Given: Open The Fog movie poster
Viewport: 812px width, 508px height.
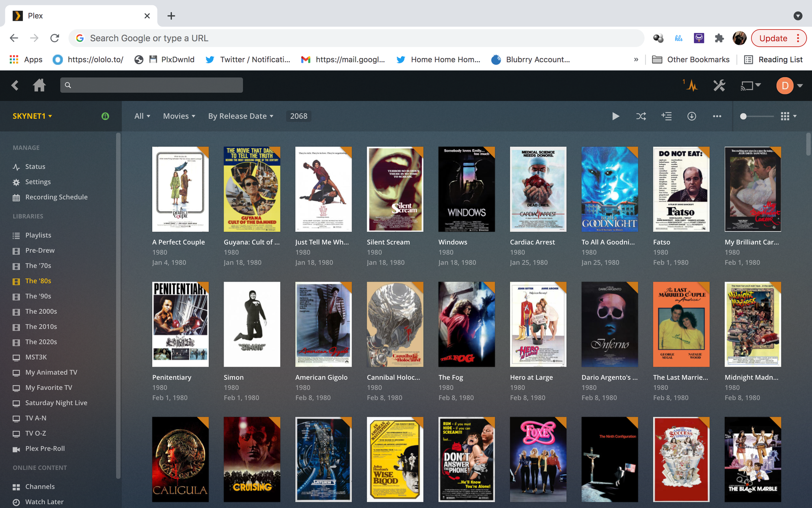Looking at the screenshot, I should (x=466, y=324).
